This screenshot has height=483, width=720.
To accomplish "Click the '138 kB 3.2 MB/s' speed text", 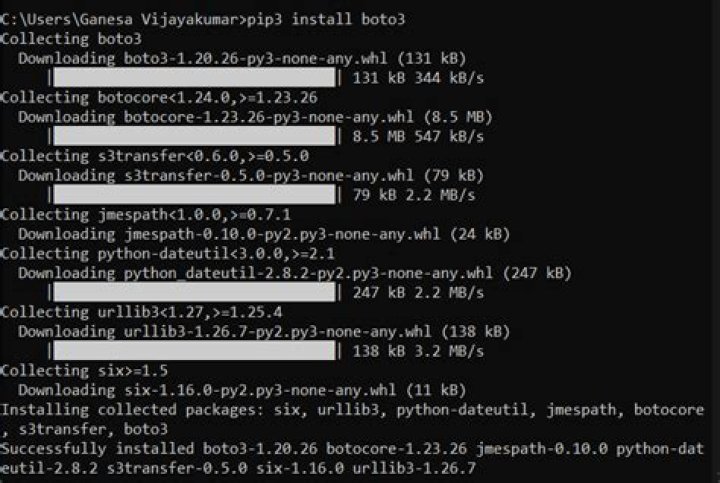I will pyautogui.click(x=418, y=351).
